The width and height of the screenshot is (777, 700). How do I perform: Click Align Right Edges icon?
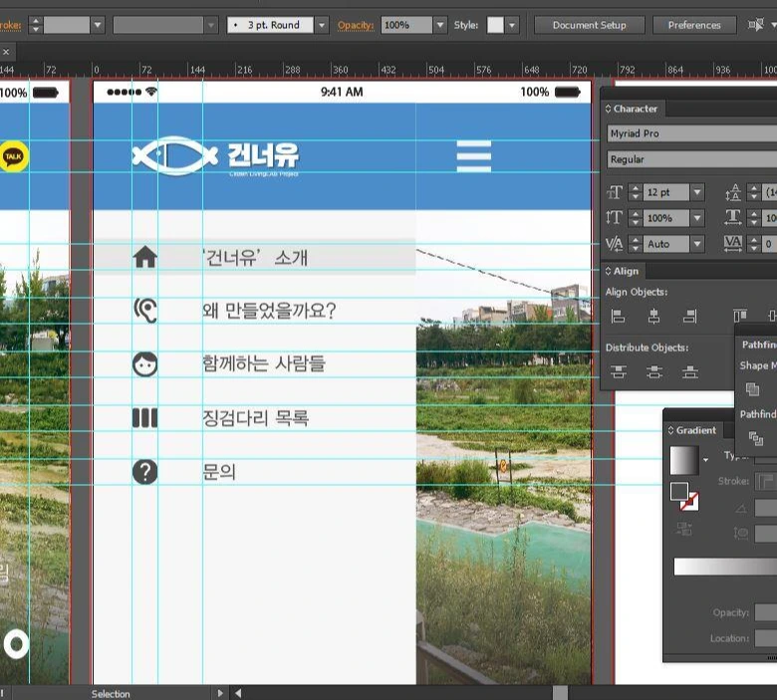[x=689, y=316]
